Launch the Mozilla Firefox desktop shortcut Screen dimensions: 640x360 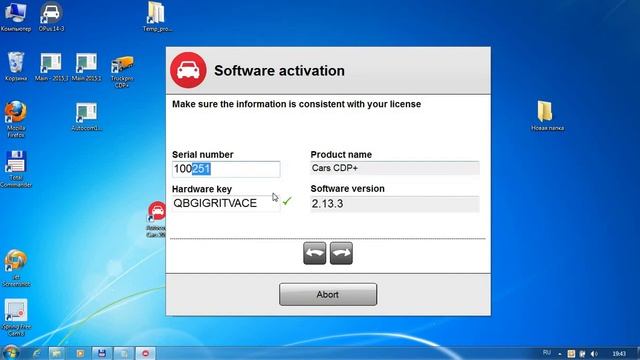(x=16, y=119)
